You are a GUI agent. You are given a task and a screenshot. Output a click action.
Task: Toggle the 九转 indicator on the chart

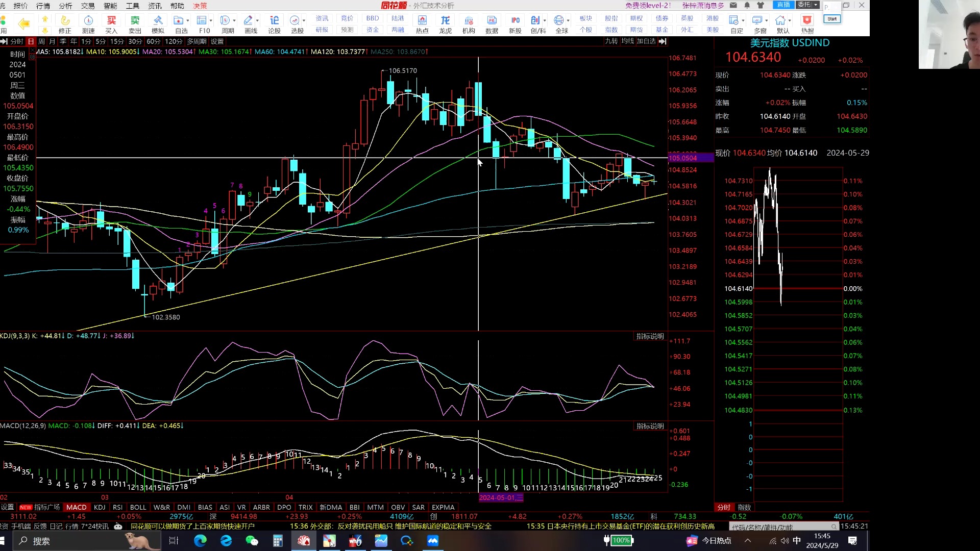pos(611,41)
